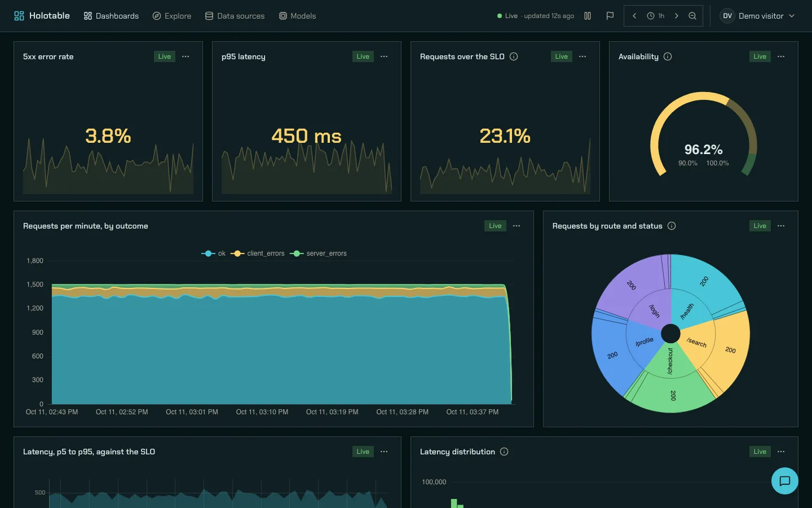Click Latency, p5 to p95 panel title
The height and width of the screenshot is (508, 812).
click(89, 452)
